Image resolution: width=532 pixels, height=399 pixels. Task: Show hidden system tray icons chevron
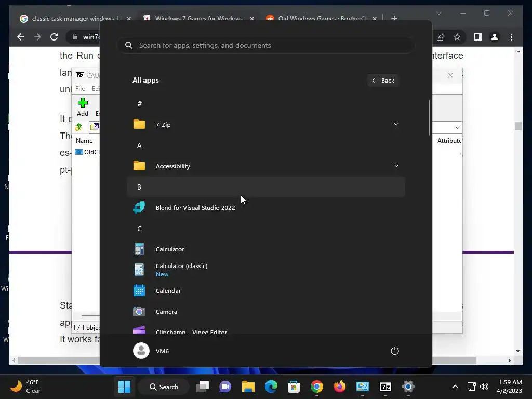[455, 387]
